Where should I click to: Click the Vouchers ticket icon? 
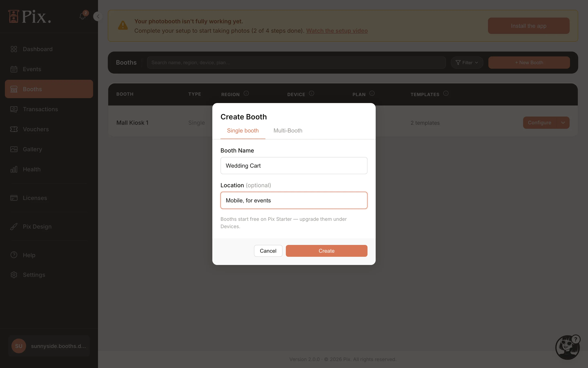14,129
